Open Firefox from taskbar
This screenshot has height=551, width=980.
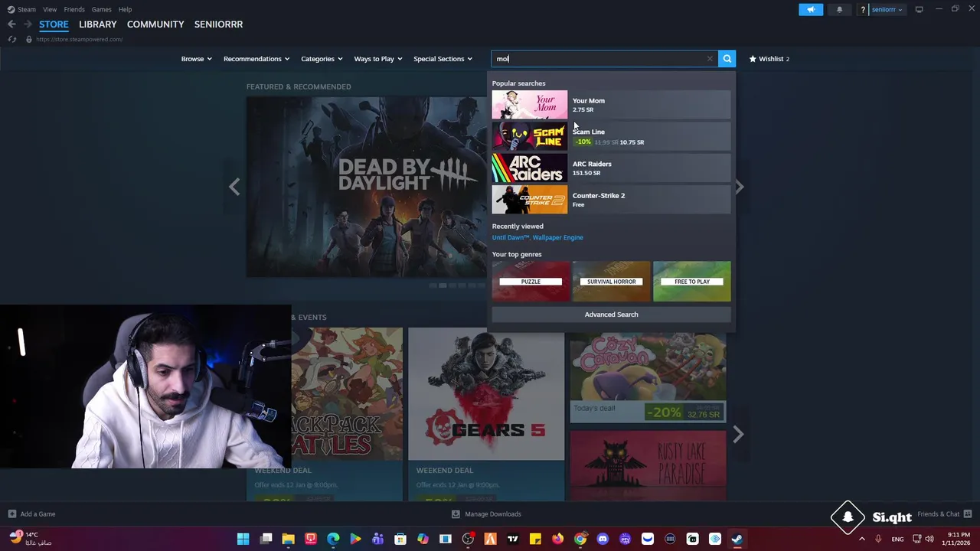click(557, 539)
